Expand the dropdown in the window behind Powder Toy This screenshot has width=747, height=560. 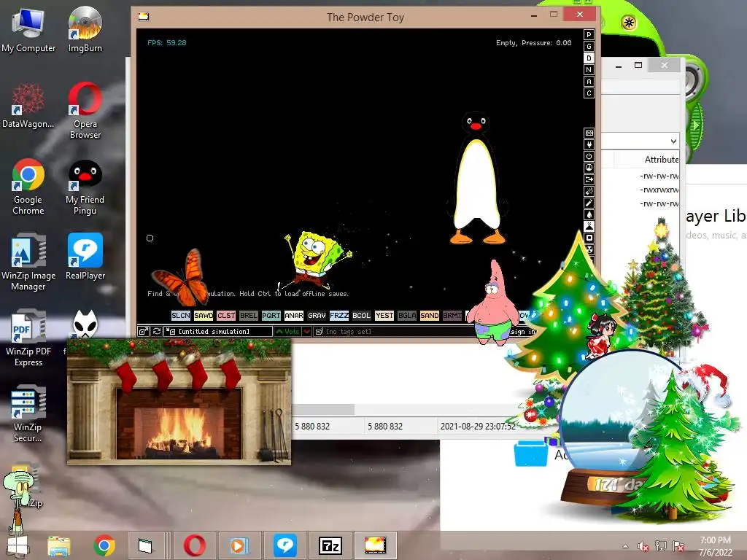pyautogui.click(x=673, y=141)
